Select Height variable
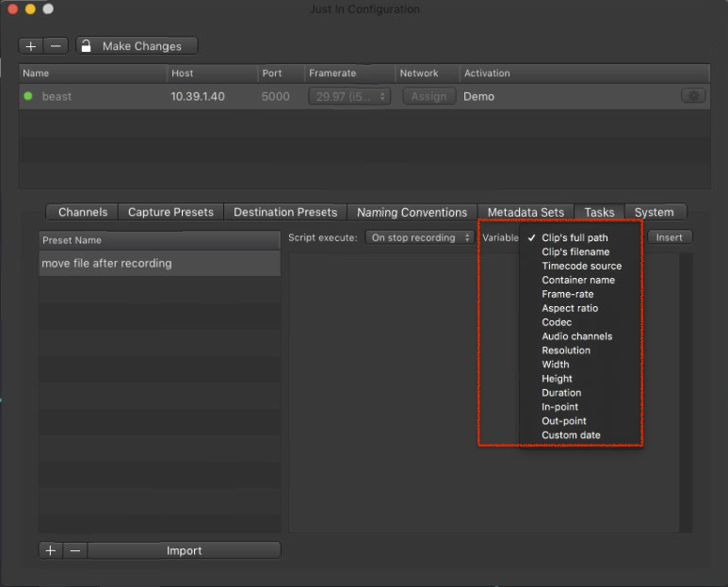Viewport: 728px width, 587px height. (x=580, y=379)
